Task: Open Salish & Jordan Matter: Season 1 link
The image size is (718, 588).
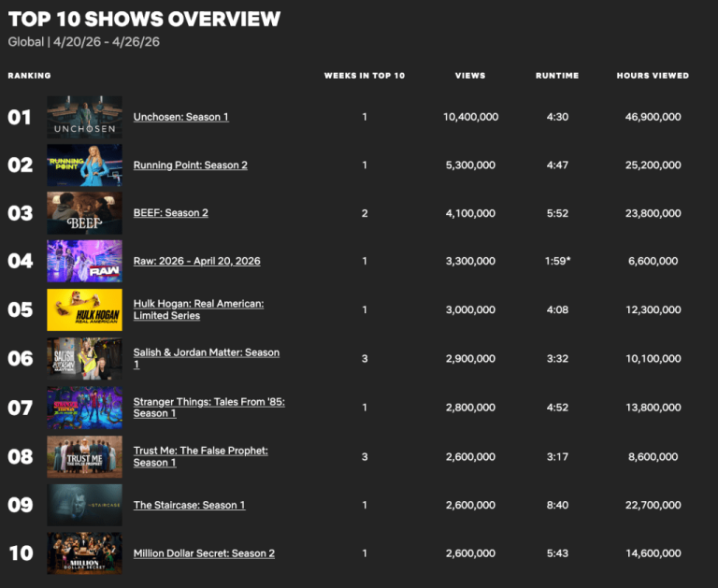Action: pyautogui.click(x=206, y=358)
